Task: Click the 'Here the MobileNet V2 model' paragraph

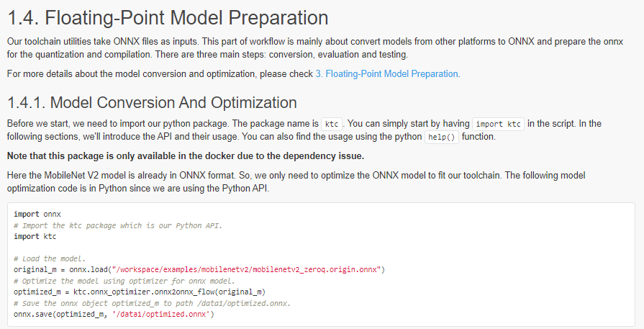Action: point(296,182)
